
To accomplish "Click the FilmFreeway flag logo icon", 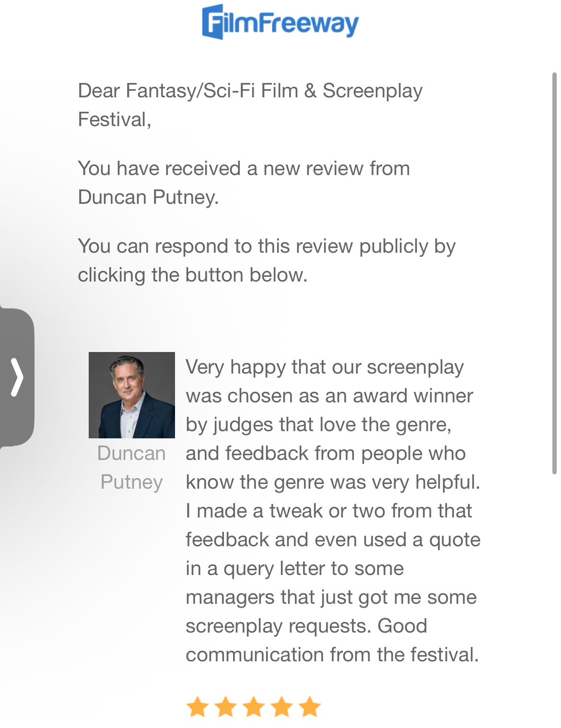I will pyautogui.click(x=213, y=22).
